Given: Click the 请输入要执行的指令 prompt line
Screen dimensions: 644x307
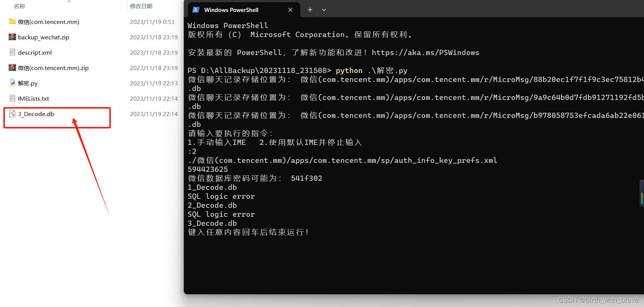Looking at the screenshot, I should (231, 133).
